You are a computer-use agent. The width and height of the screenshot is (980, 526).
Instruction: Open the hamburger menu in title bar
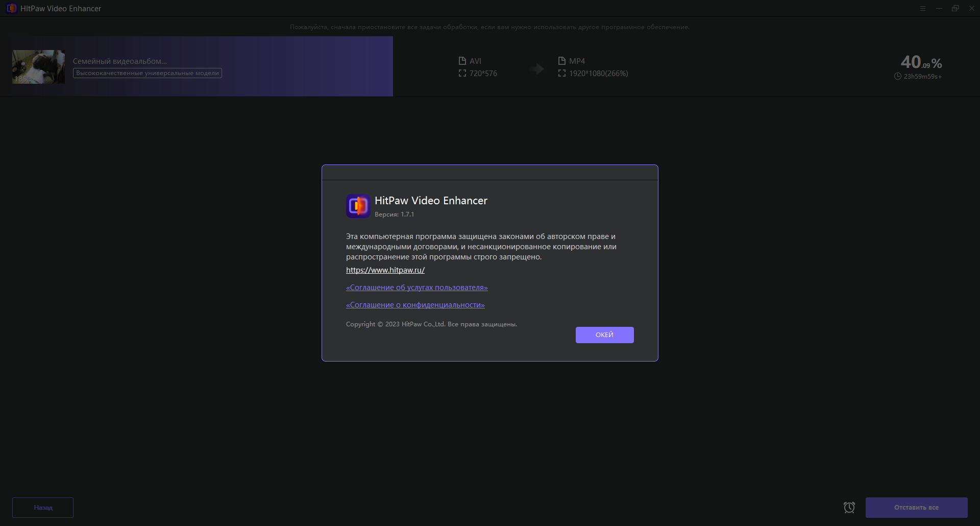pyautogui.click(x=923, y=8)
